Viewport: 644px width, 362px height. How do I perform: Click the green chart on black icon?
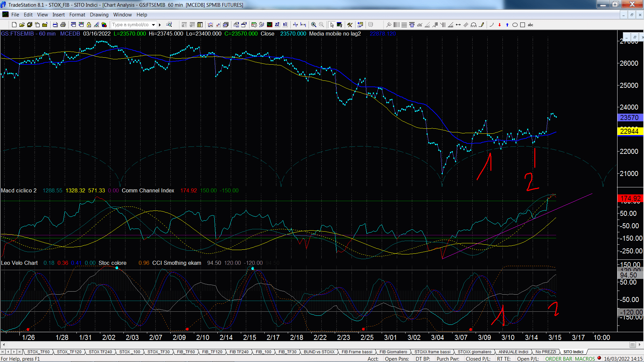269,25
